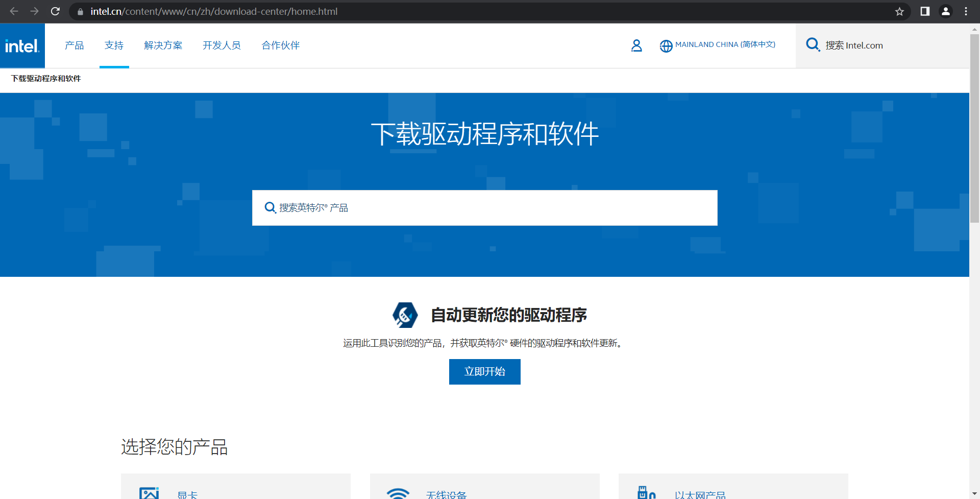Focus the 搜索英特尔产品 search field
Screen dimensions: 980x499
tap(485, 208)
